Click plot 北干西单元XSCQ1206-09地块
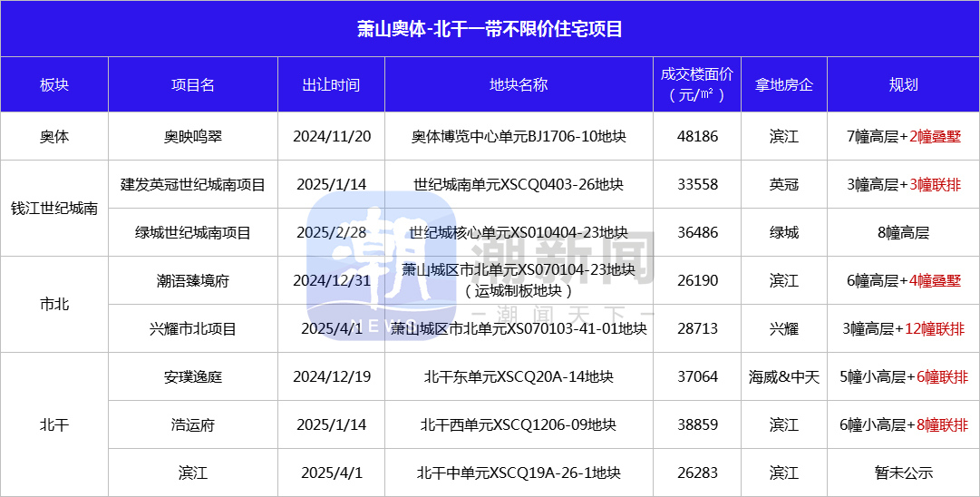Image resolution: width=980 pixels, height=497 pixels. (x=519, y=425)
